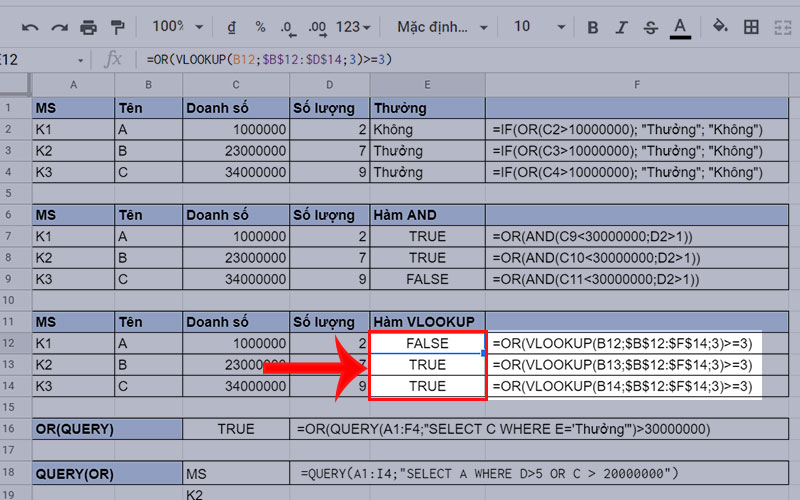The height and width of the screenshot is (500, 800).
Task: Click the Print icon
Action: tap(89, 26)
